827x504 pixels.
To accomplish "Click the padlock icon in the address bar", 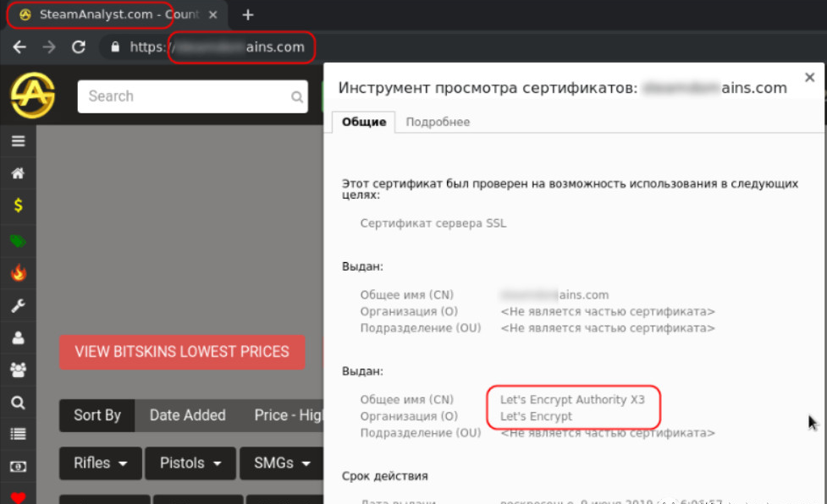I will pos(115,47).
